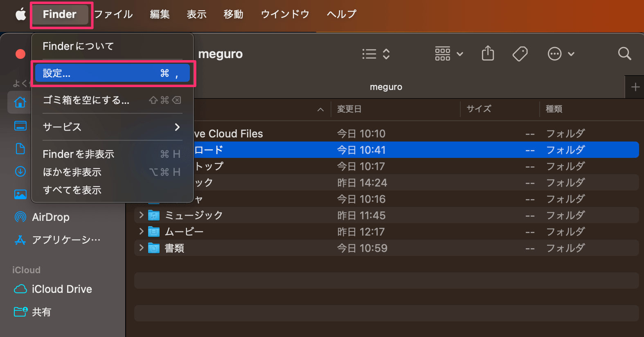Open the grouping dropdown chevron

[x=460, y=54]
